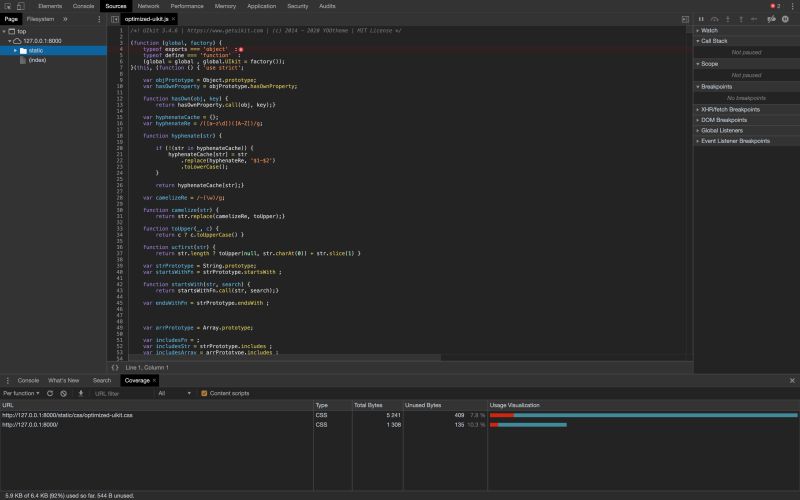Click usage bar for optimized-uikit.css
Screen dimensions: 800x500
(x=643, y=415)
